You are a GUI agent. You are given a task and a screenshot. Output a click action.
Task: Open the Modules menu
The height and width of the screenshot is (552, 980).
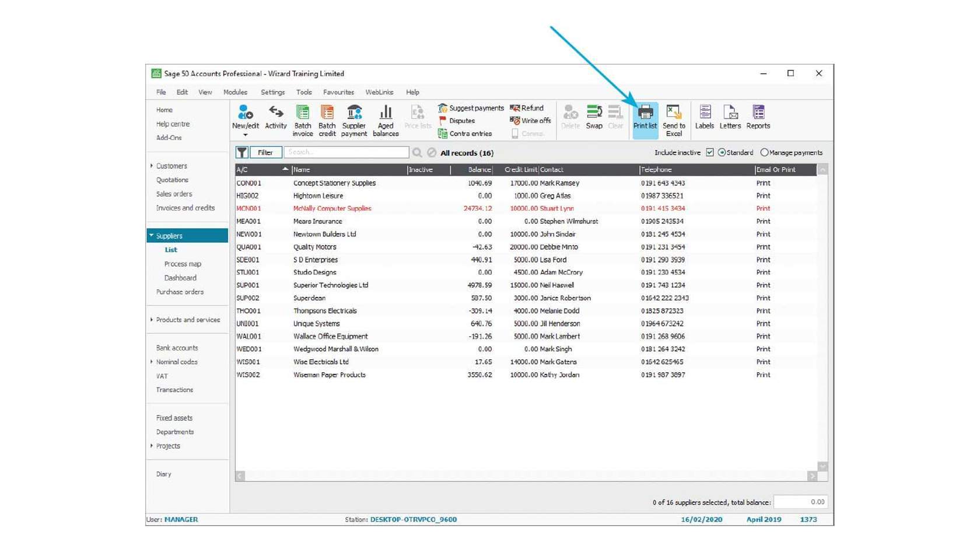click(235, 92)
